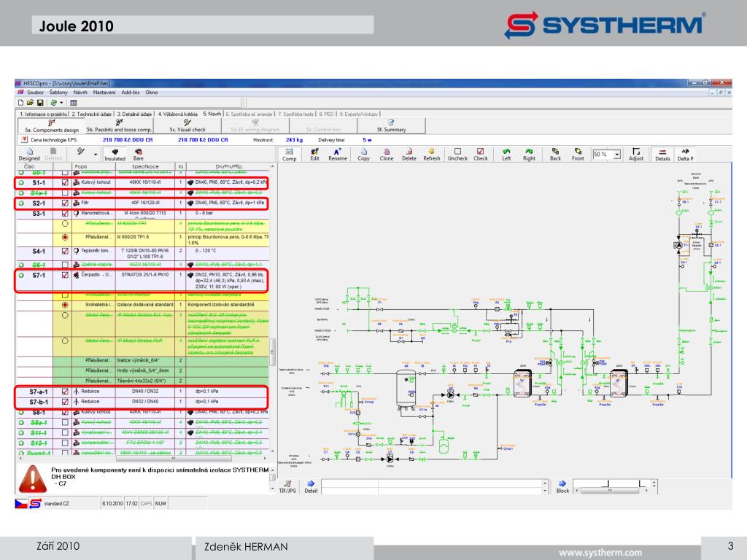Click the Check all icon
Viewport: 747px width, 560px height.
coord(480,155)
